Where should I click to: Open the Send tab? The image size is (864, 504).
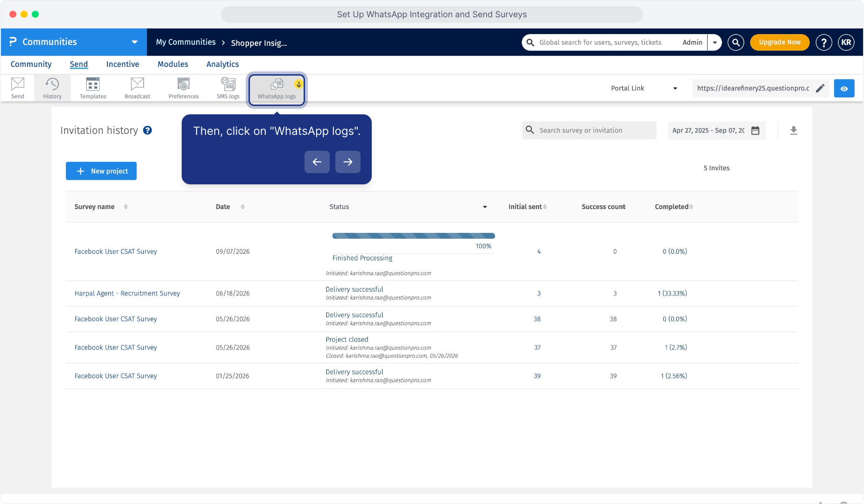(79, 64)
